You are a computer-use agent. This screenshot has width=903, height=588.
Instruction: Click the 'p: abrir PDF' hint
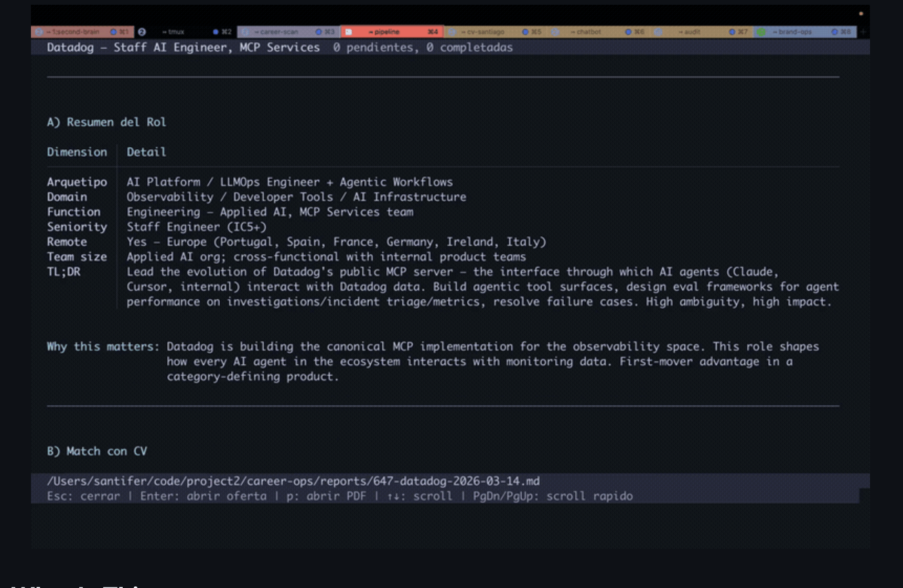click(x=326, y=496)
